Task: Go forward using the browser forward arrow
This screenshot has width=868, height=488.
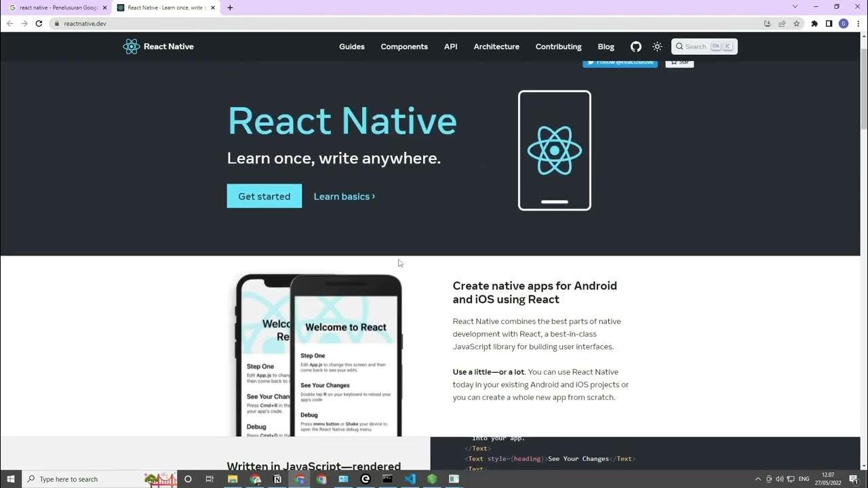Action: click(24, 24)
